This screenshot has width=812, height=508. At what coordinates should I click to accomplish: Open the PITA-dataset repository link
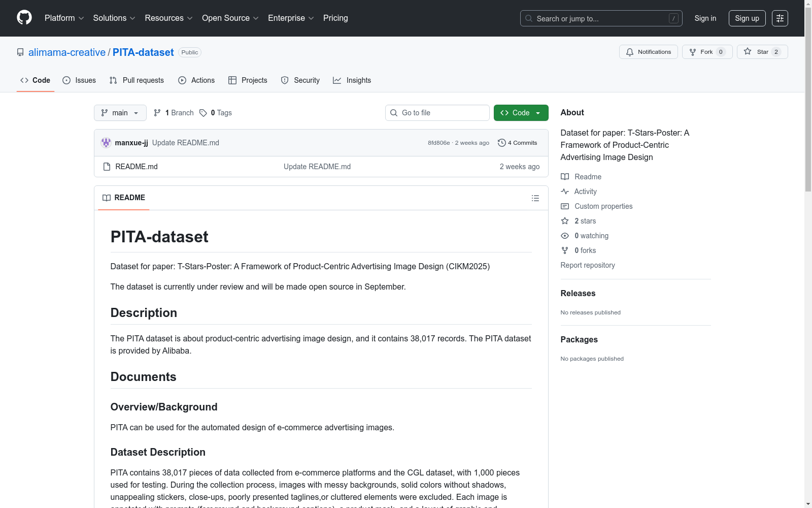pos(143,52)
